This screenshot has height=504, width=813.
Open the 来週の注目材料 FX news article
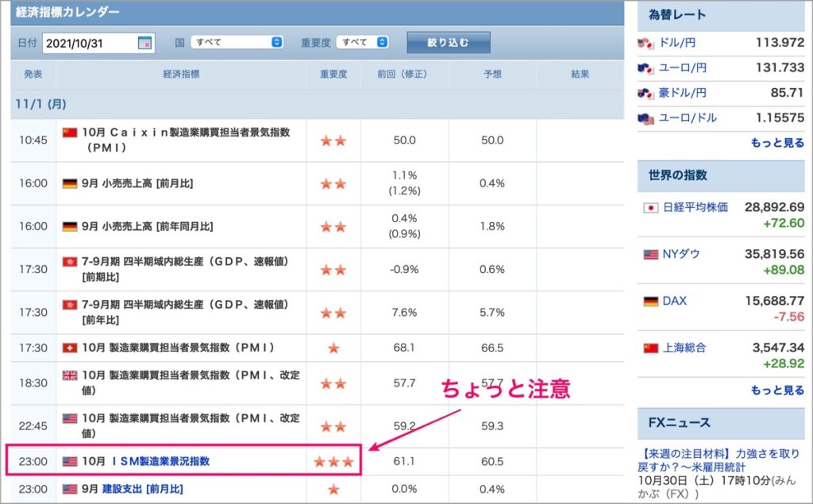(x=719, y=460)
